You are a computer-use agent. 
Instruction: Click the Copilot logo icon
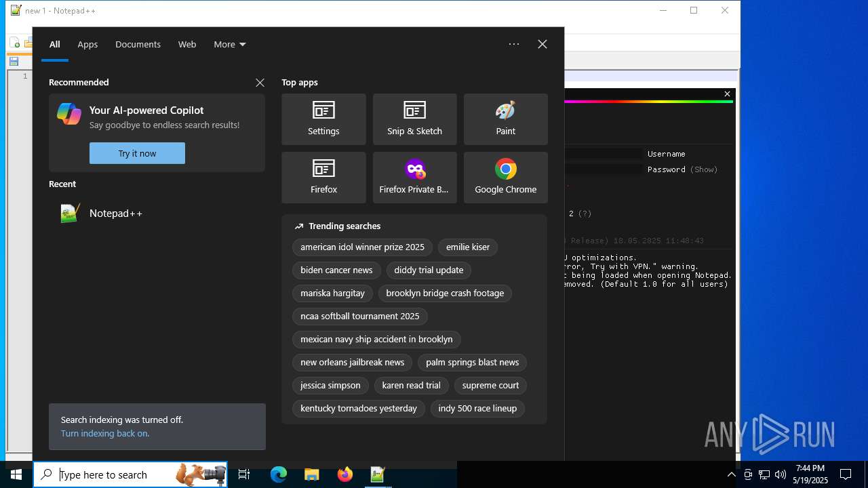[69, 114]
